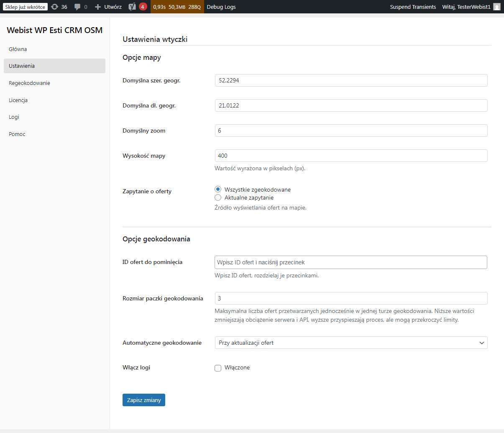This screenshot has height=433, width=504.
Task: Enable the Włączone logs checkbox
Action: (x=218, y=368)
